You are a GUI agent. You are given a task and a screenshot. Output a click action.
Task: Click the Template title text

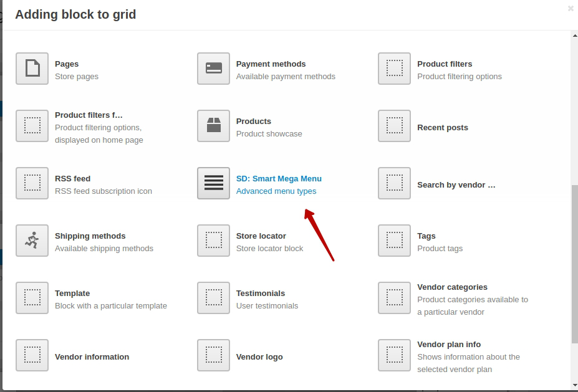coord(72,294)
